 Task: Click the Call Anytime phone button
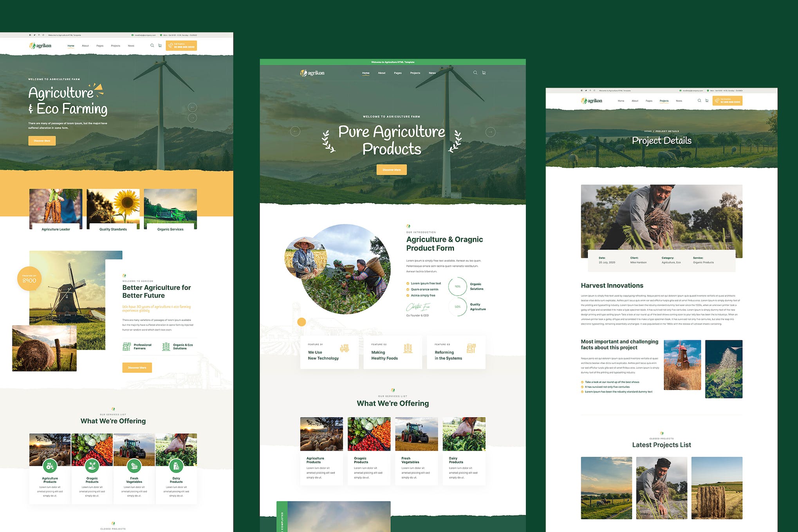tap(181, 46)
